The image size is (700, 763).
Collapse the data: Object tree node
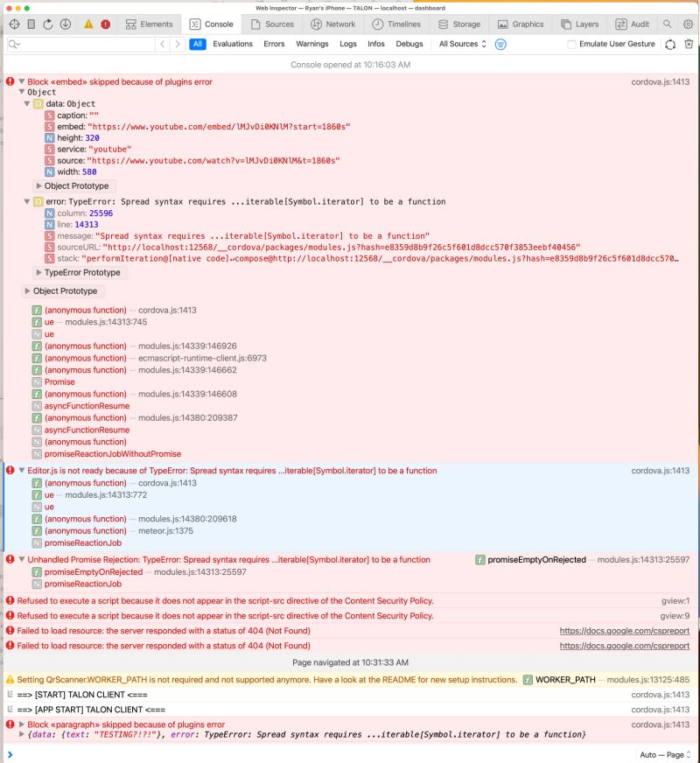(x=27, y=103)
